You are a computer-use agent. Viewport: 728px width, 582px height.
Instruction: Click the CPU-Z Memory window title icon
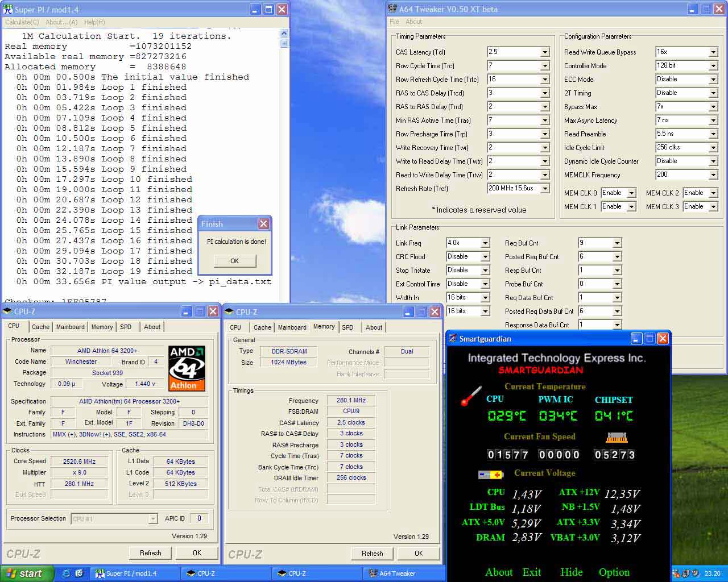229,311
